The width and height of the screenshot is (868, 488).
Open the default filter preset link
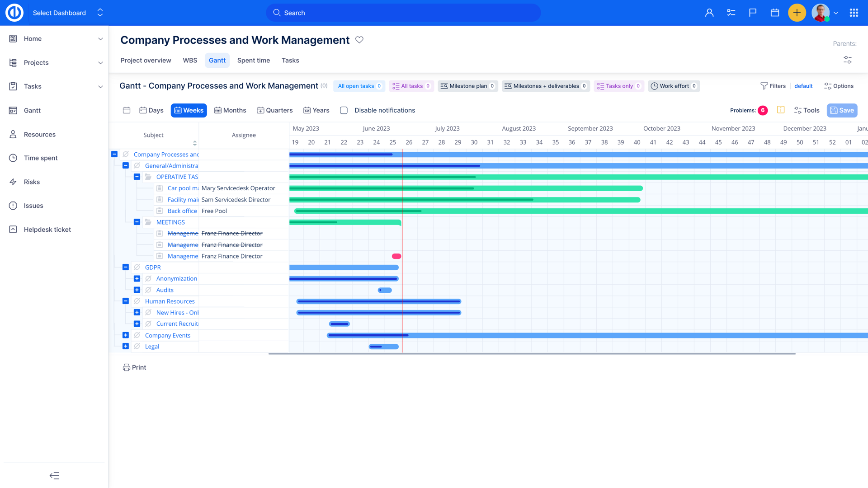coord(803,86)
